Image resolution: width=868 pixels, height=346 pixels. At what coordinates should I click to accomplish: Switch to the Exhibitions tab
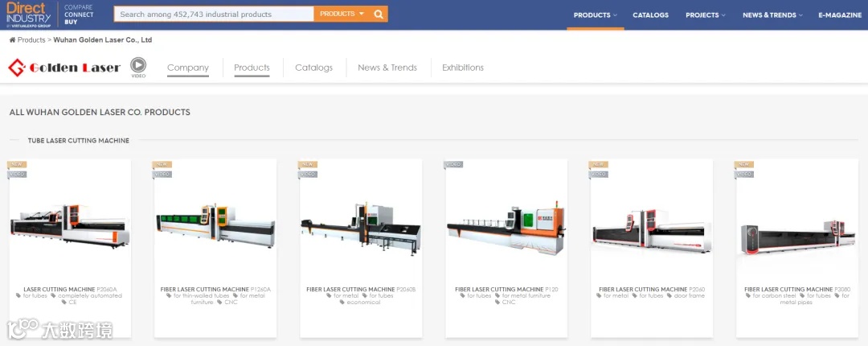(463, 68)
